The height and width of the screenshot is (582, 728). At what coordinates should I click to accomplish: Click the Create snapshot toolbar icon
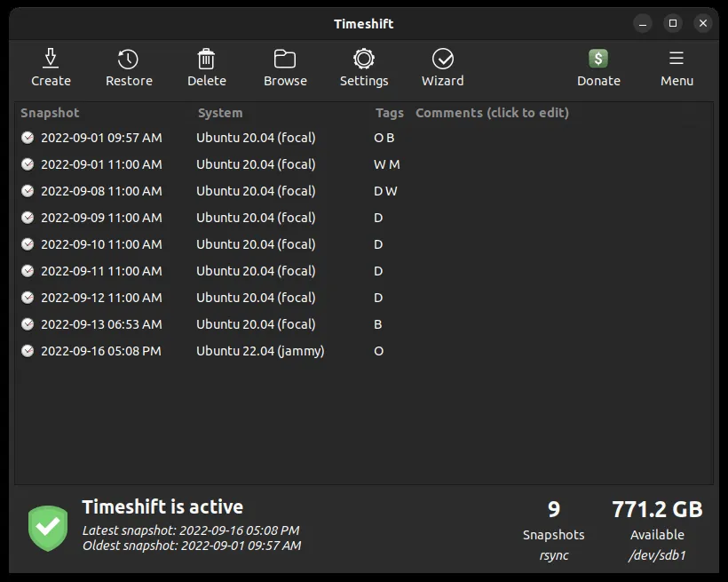coord(51,59)
